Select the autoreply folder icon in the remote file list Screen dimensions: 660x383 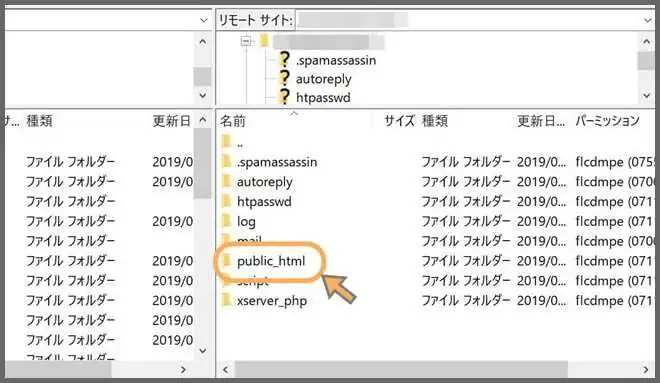coord(226,181)
